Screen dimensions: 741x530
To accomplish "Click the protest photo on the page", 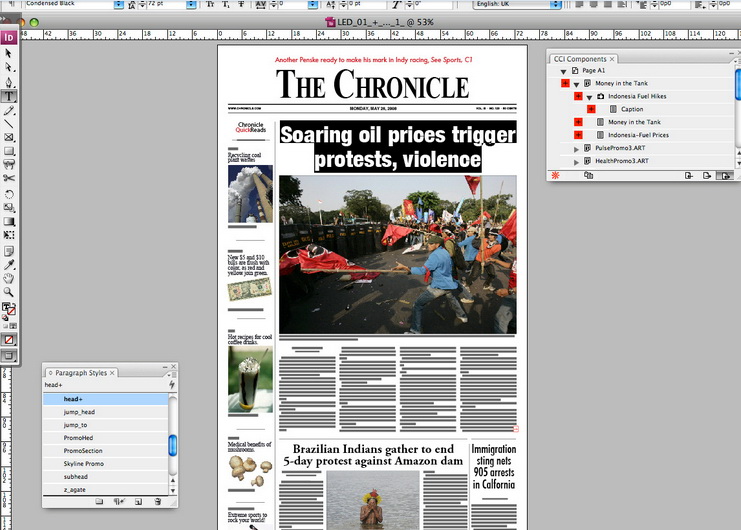I will 397,255.
